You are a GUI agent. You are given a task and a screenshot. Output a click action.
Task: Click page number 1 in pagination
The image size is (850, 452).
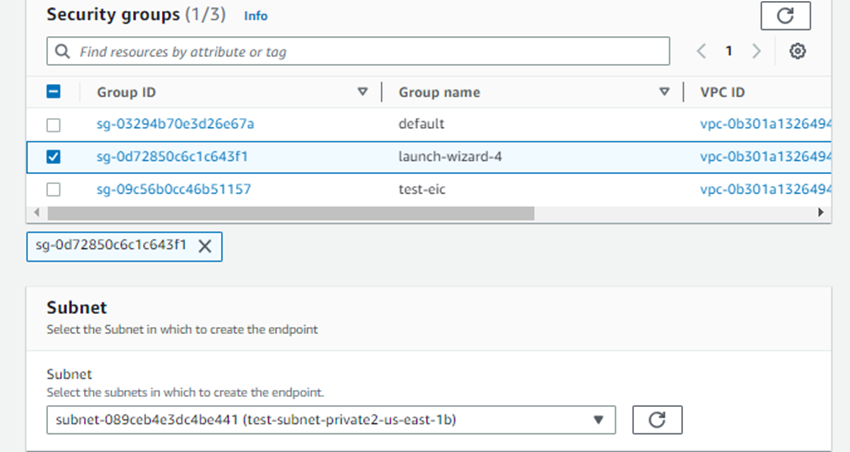[x=729, y=51]
